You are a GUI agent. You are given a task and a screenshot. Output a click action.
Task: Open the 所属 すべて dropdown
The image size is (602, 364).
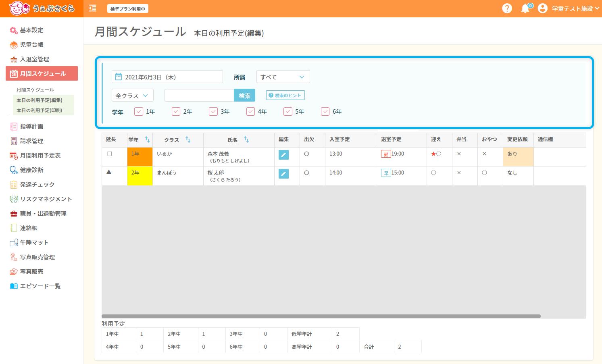283,77
